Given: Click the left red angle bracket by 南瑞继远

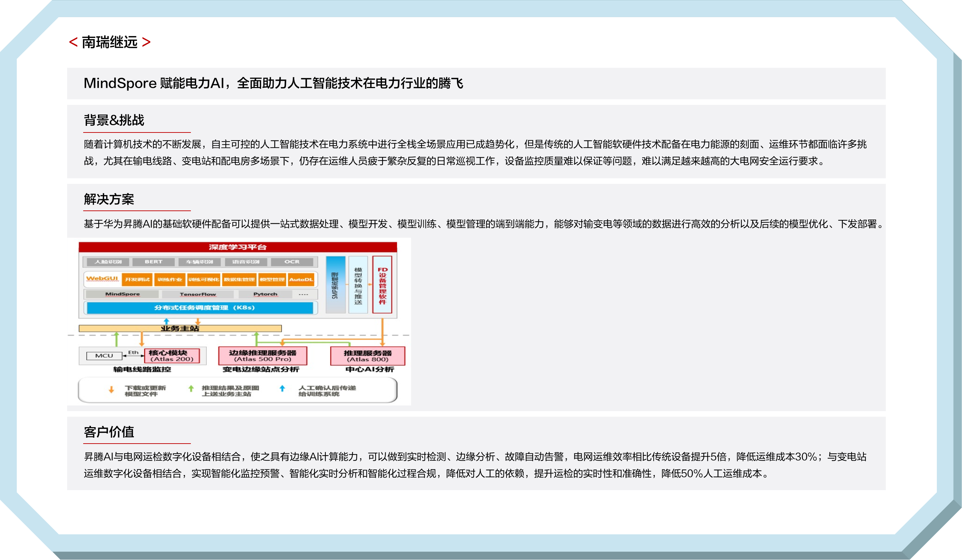Looking at the screenshot, I should pyautogui.click(x=73, y=42).
